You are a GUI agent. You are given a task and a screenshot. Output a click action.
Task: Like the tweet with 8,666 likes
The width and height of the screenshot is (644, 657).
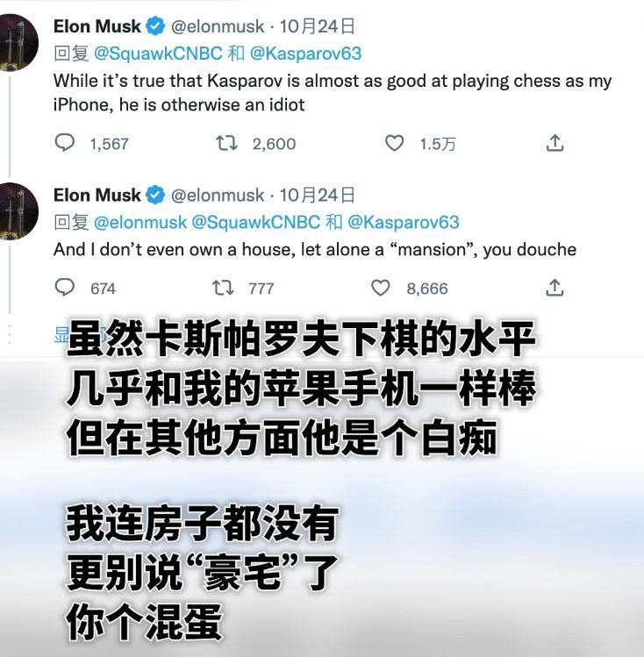pos(381,288)
